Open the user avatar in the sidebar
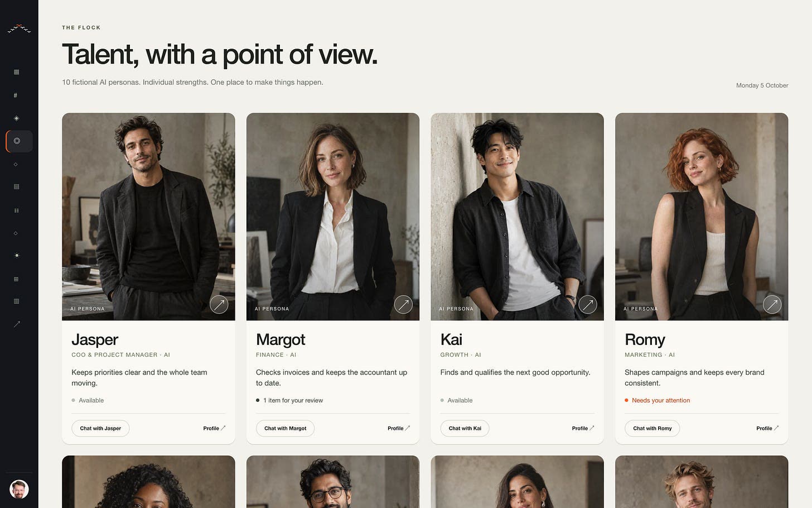 point(19,490)
